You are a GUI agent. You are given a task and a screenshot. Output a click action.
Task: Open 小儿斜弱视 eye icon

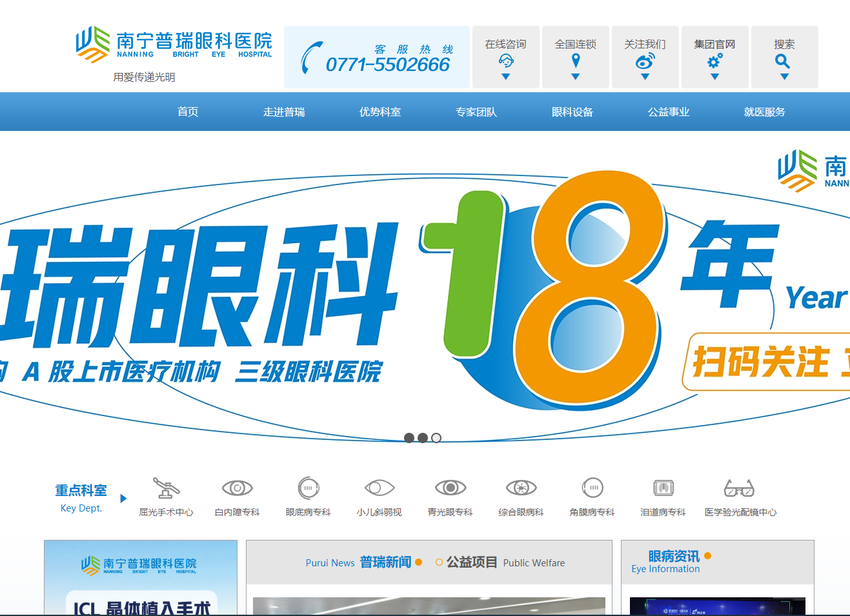pos(379,488)
